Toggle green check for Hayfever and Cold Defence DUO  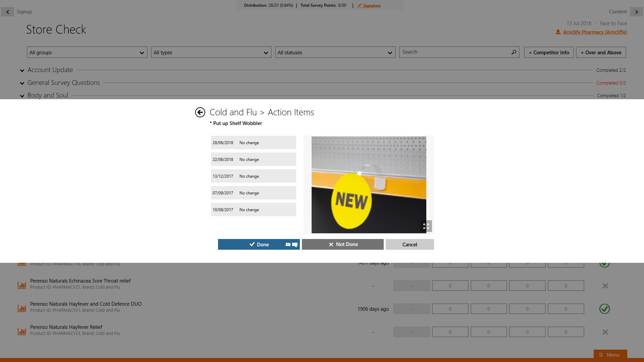pos(604,309)
